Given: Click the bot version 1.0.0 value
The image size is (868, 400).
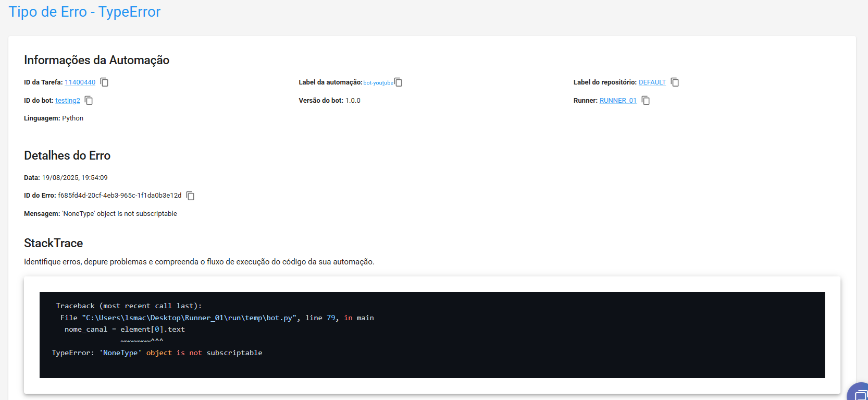Looking at the screenshot, I should coord(353,101).
